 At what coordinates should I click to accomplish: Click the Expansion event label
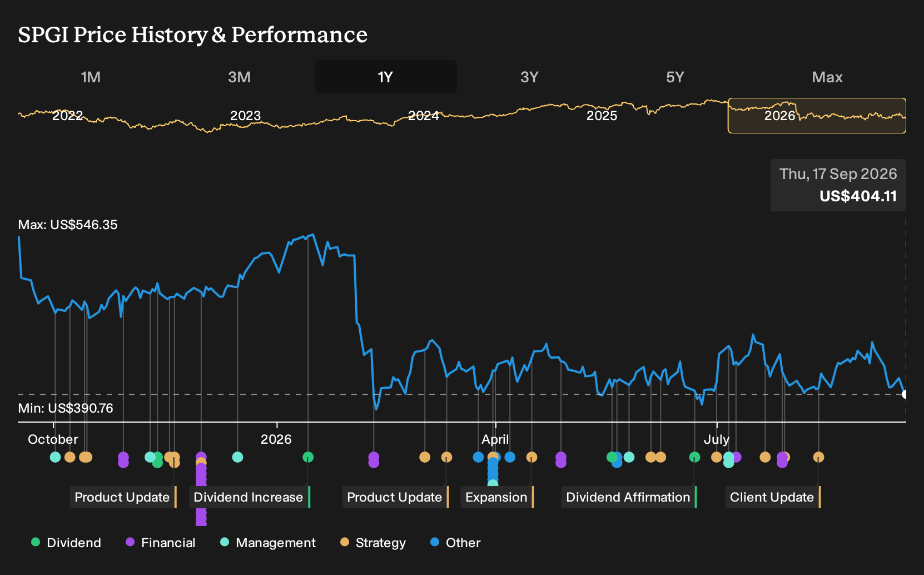(498, 497)
